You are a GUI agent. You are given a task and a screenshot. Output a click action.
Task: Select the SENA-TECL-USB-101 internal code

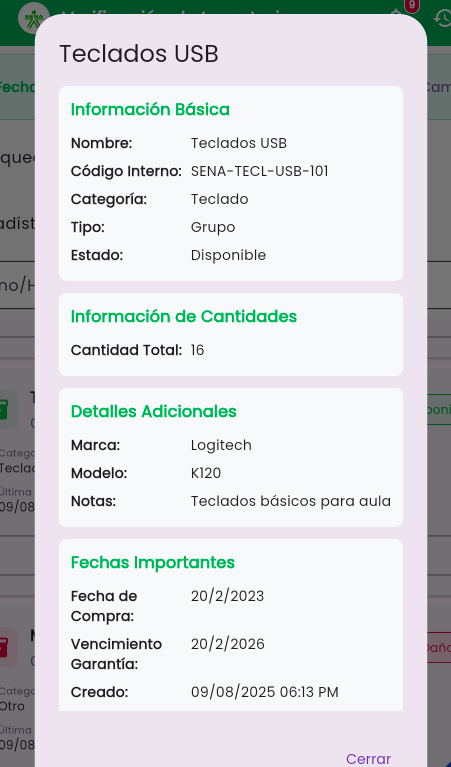[260, 171]
